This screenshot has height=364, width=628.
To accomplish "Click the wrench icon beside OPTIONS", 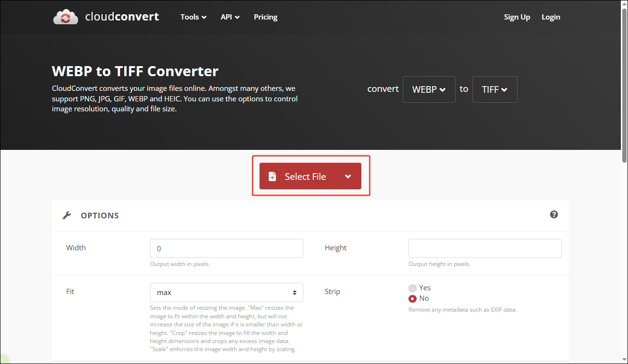I will point(67,215).
